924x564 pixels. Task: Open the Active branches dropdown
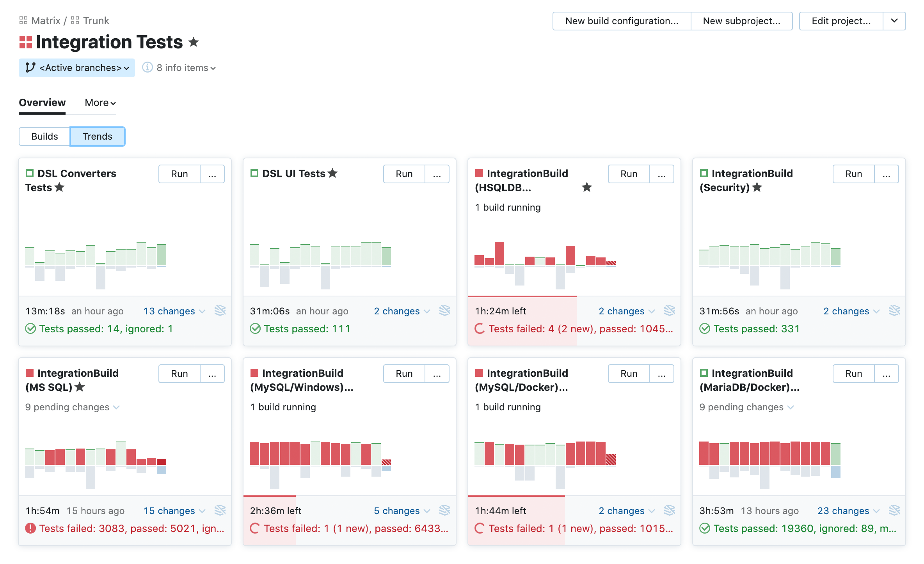(x=77, y=68)
